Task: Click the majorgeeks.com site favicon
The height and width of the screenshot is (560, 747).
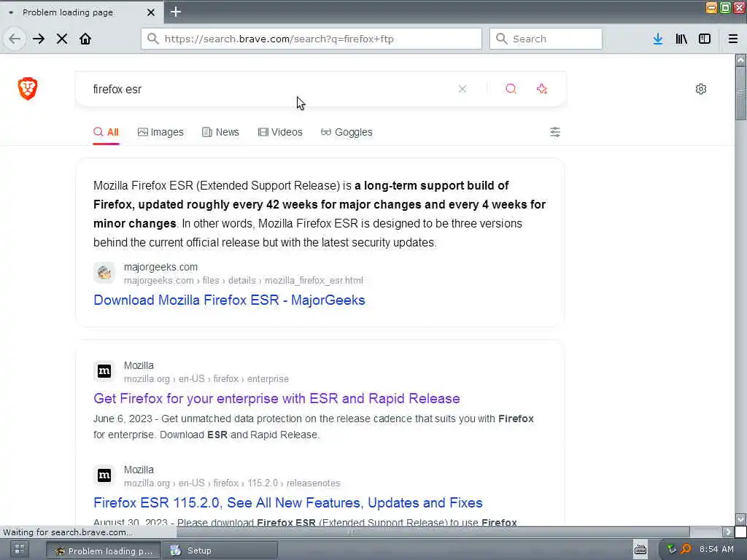Action: (x=104, y=273)
